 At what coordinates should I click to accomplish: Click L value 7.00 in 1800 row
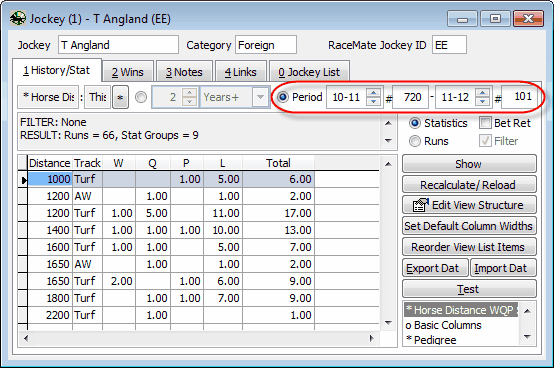(223, 298)
